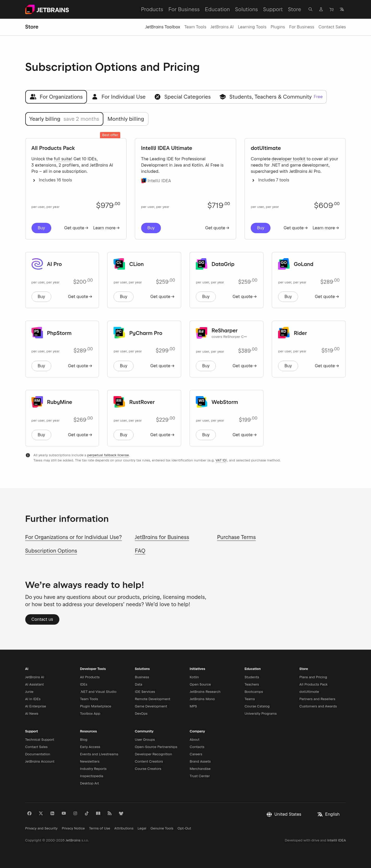Screen dimensions: 371x868
Task: Click the small IntelliJ IDEA icon
Action: pyautogui.click(x=143, y=181)
